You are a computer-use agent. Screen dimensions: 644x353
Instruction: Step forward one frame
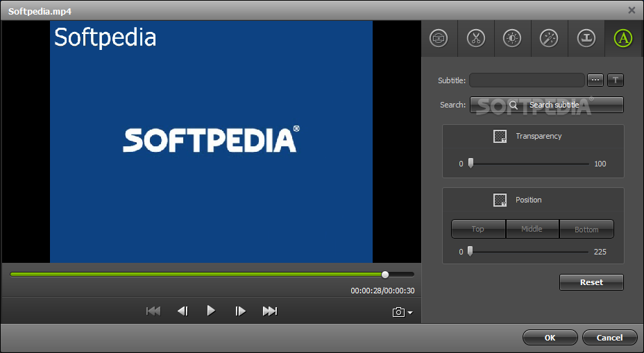(x=240, y=311)
